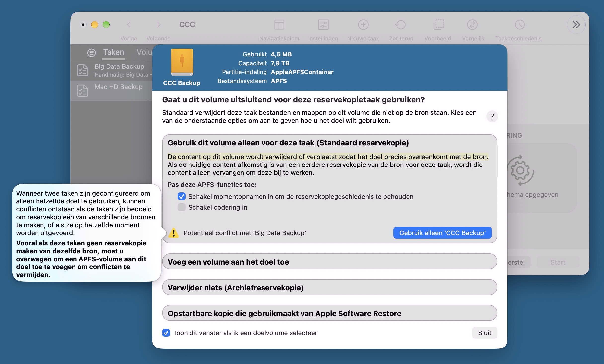The image size is (604, 364).
Task: Select Gebruik dit volume alleen voor deze taak header
Action: (x=288, y=143)
